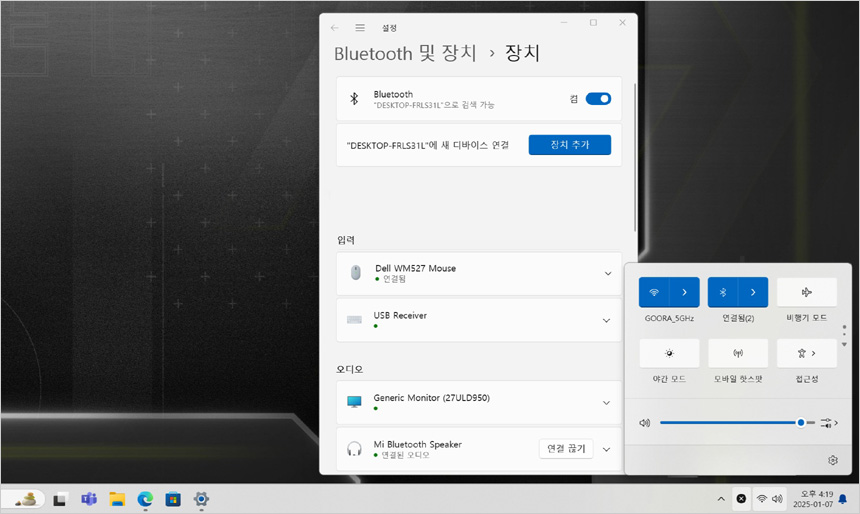Mute sound via volume speaker icon
The image size is (860, 514).
[x=645, y=423]
